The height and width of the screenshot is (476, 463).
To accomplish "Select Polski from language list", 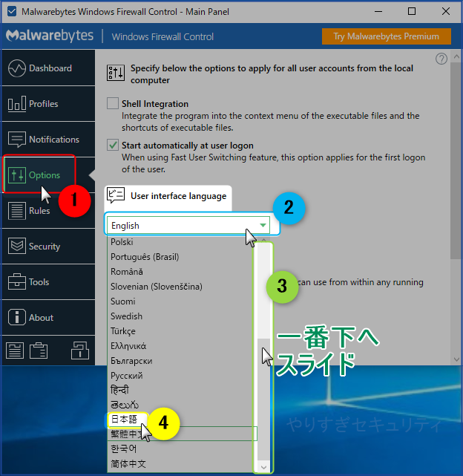I will (x=180, y=242).
